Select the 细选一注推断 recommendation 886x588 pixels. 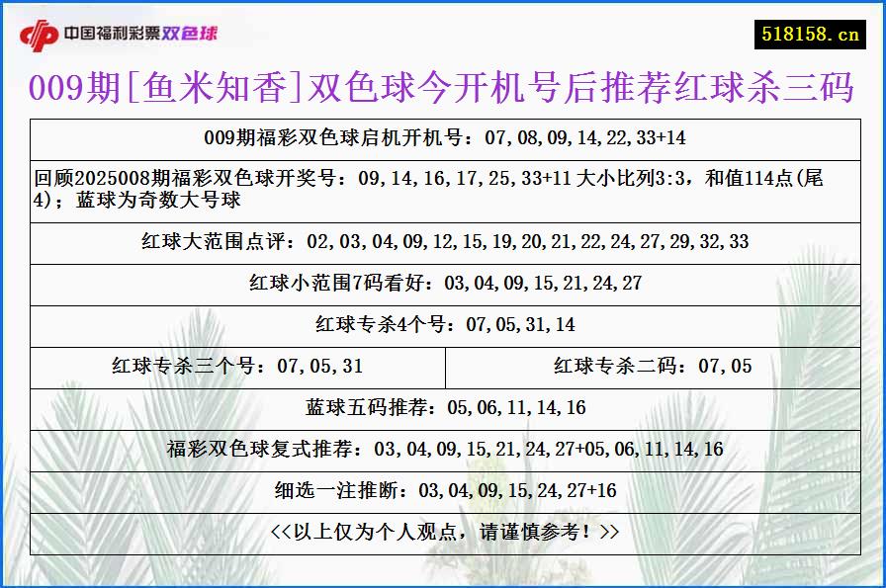click(x=443, y=488)
